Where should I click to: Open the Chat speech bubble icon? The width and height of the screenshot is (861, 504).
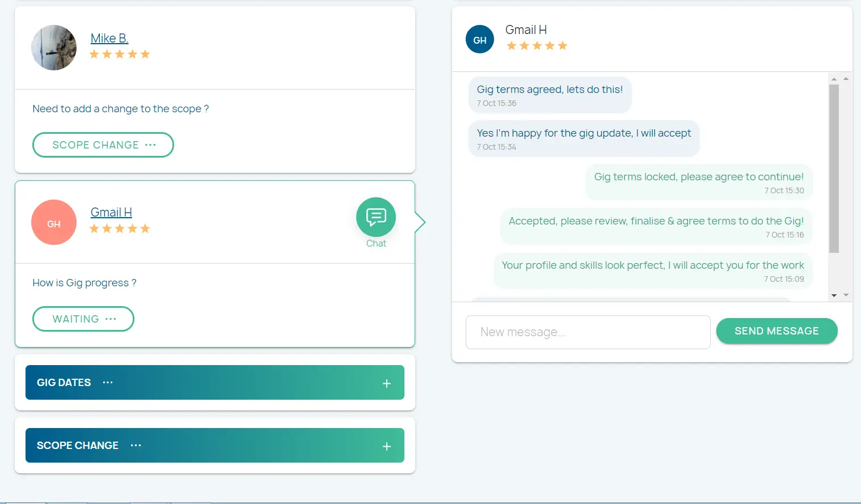pos(375,217)
